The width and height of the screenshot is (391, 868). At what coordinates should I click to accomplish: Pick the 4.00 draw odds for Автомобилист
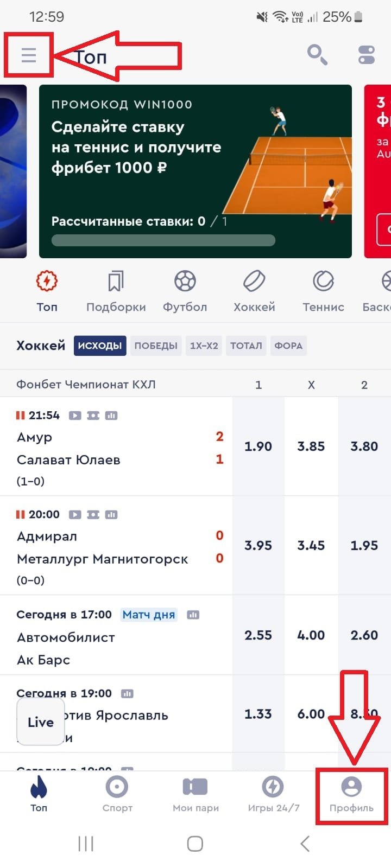pyautogui.click(x=311, y=635)
